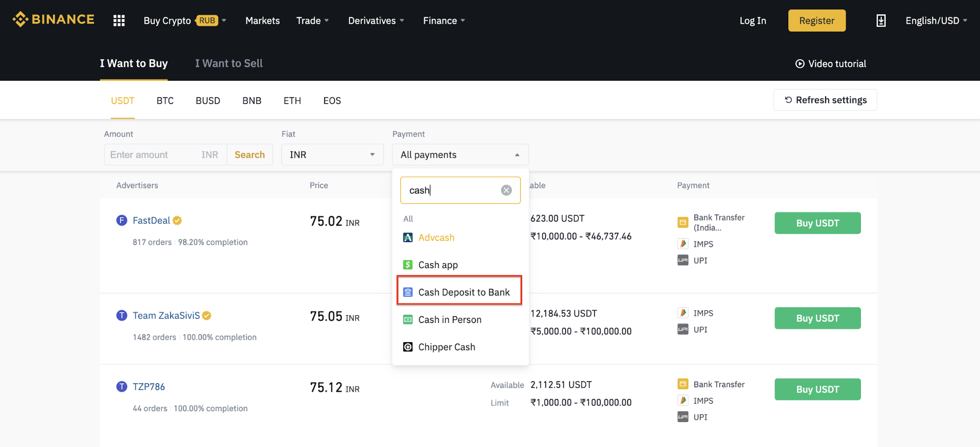Viewport: 980px width, 447px height.
Task: Select Cash app payment option
Action: (460, 265)
